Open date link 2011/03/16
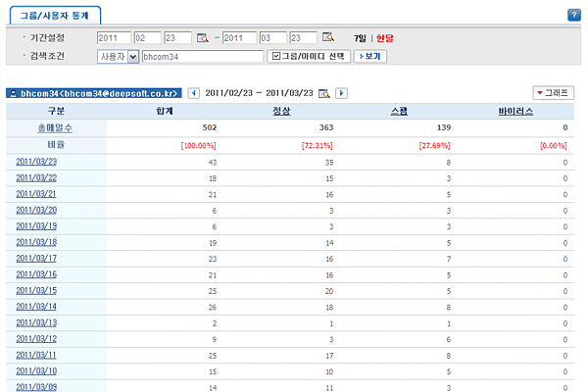Image resolution: width=588 pixels, height=392 pixels. 36,274
